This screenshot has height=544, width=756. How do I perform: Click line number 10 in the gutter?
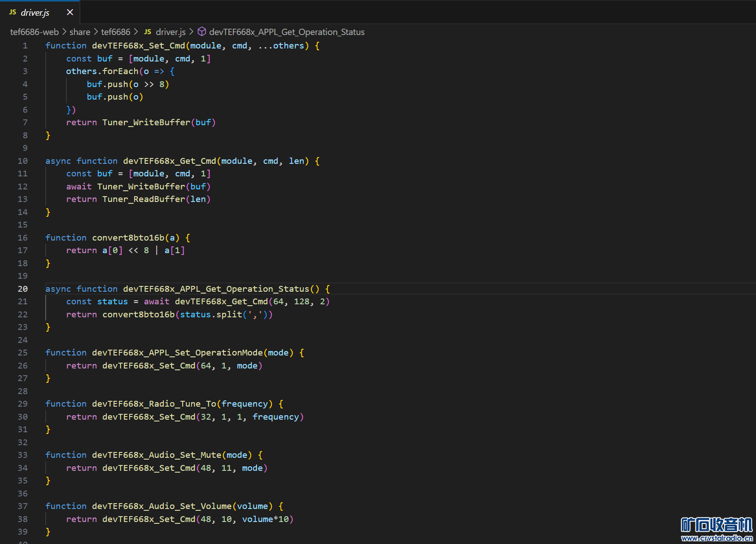click(x=22, y=161)
